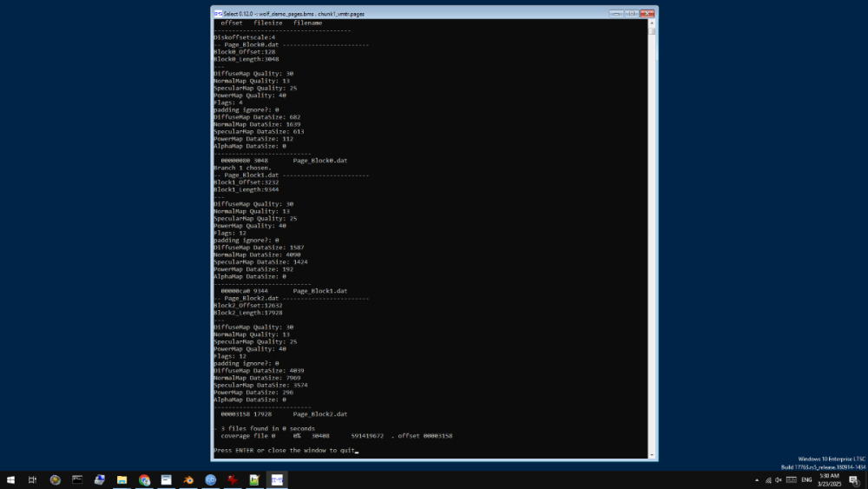The width and height of the screenshot is (868, 489).
Task: Open the Action Center notifications icon
Action: click(854, 480)
